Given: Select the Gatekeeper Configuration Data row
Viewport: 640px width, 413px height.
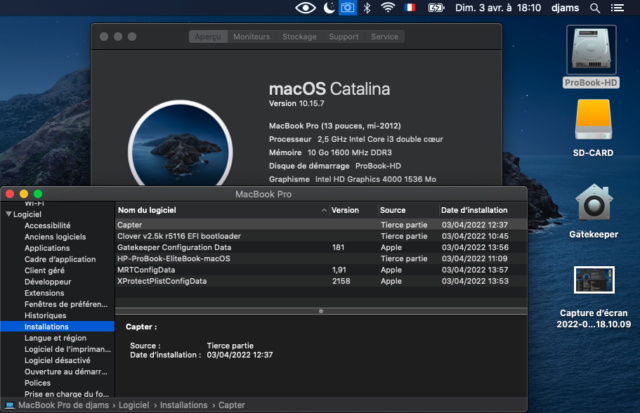Looking at the screenshot, I should pos(321,247).
